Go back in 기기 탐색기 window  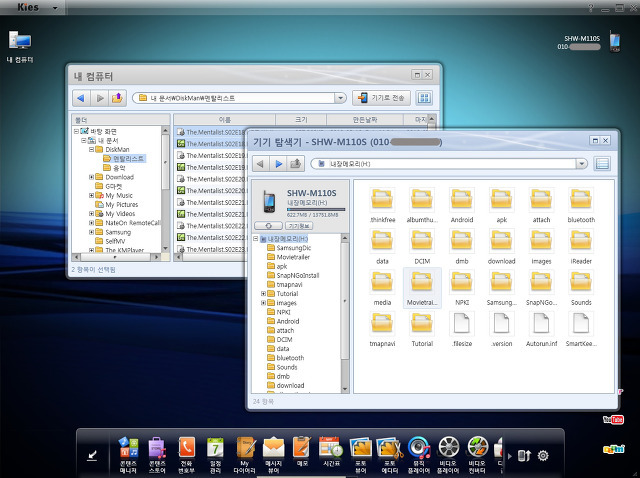coord(260,164)
